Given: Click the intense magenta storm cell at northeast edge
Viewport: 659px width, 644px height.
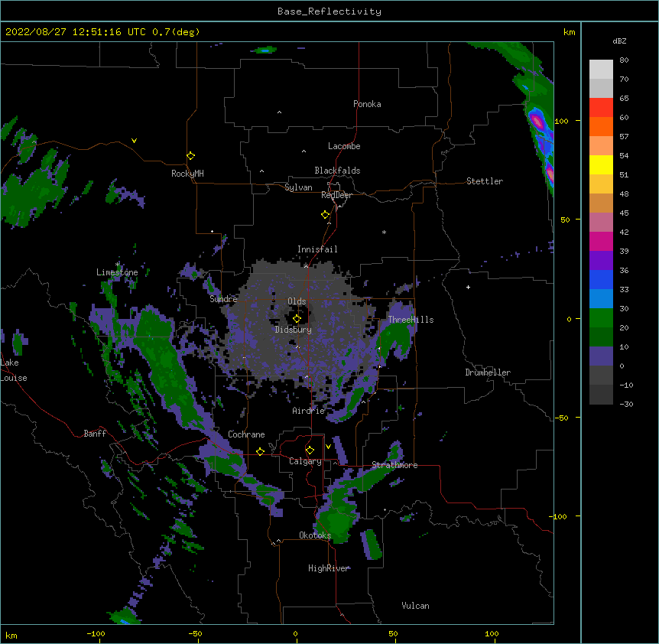Looking at the screenshot, I should click(537, 121).
